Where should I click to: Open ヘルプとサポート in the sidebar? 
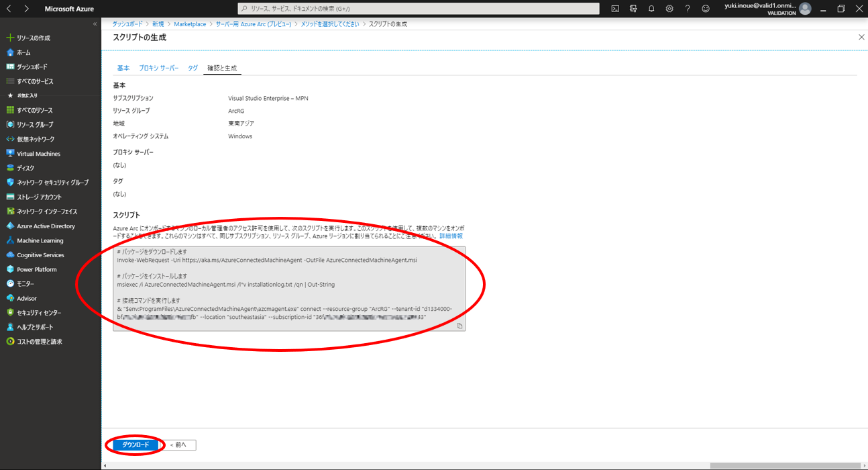pos(35,327)
